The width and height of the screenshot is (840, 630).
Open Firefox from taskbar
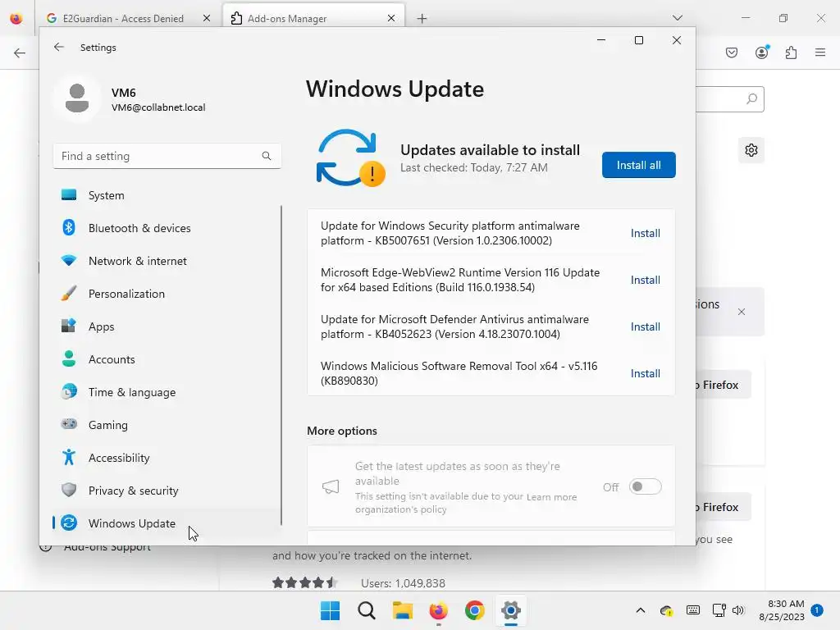coord(438,610)
